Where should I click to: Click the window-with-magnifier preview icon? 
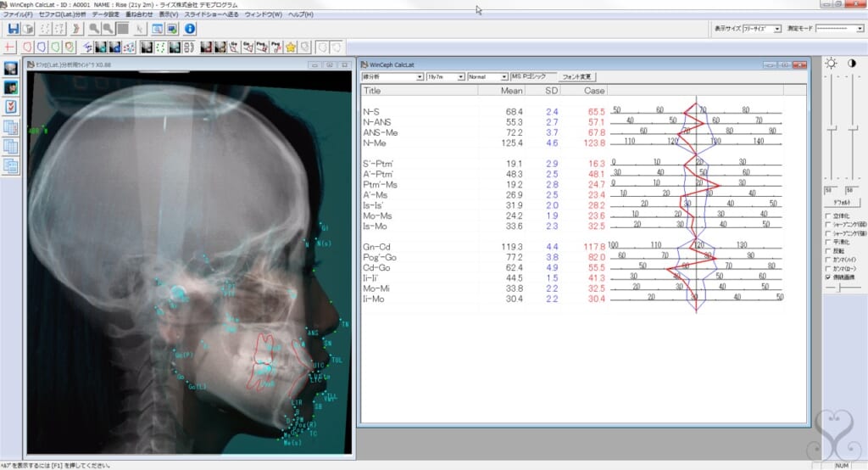coord(158,29)
